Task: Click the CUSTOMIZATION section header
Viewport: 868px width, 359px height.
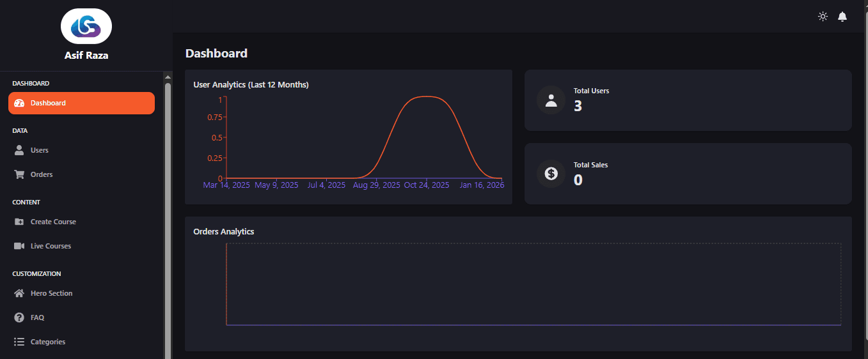Action: click(x=36, y=273)
